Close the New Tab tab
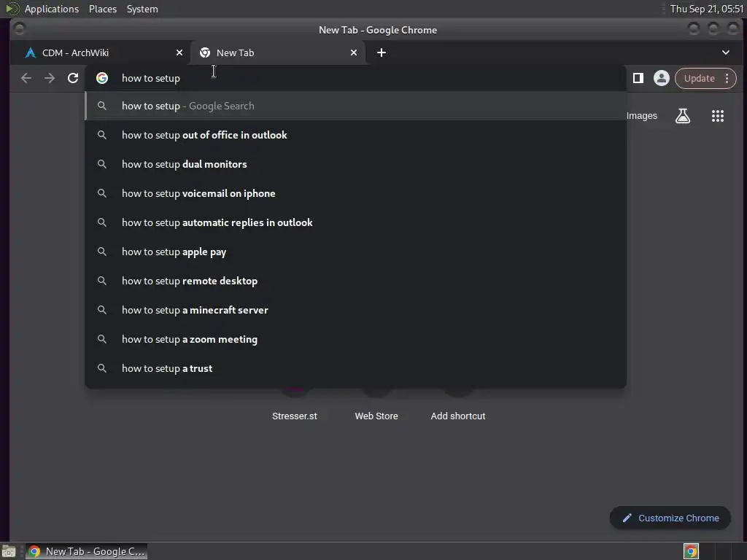The height and width of the screenshot is (560, 747). [x=354, y=52]
